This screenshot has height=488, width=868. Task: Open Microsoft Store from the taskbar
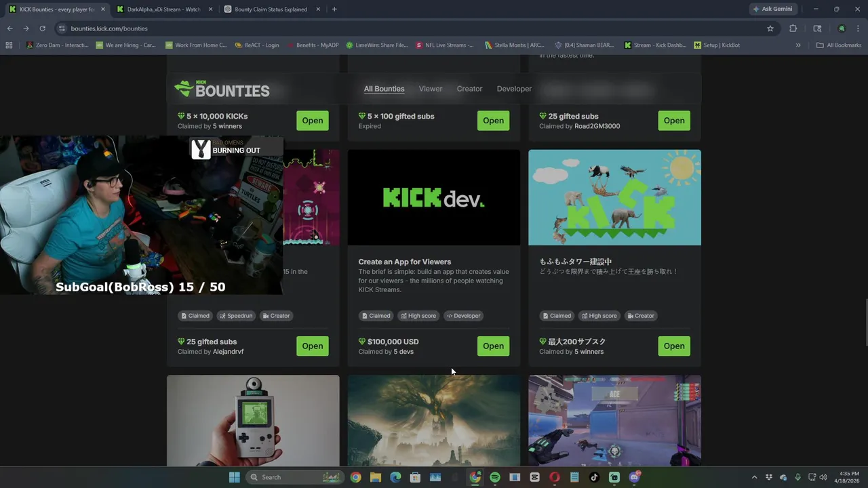point(415,477)
